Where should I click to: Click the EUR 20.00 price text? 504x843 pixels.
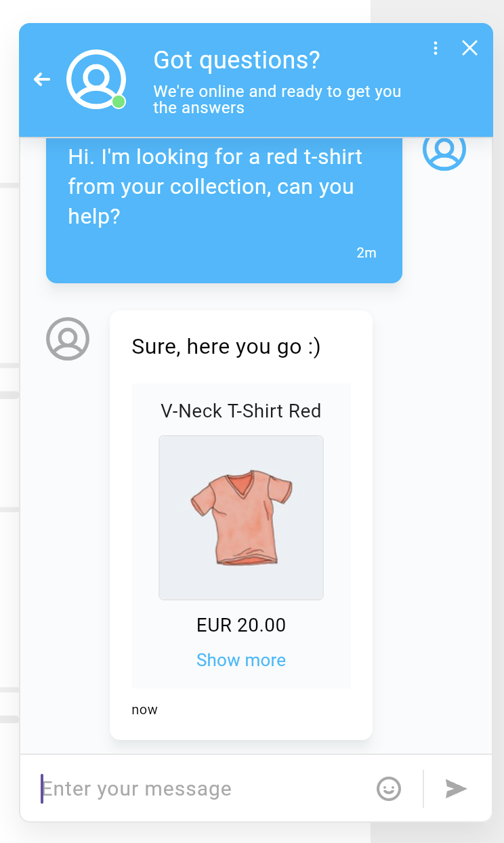(241, 625)
